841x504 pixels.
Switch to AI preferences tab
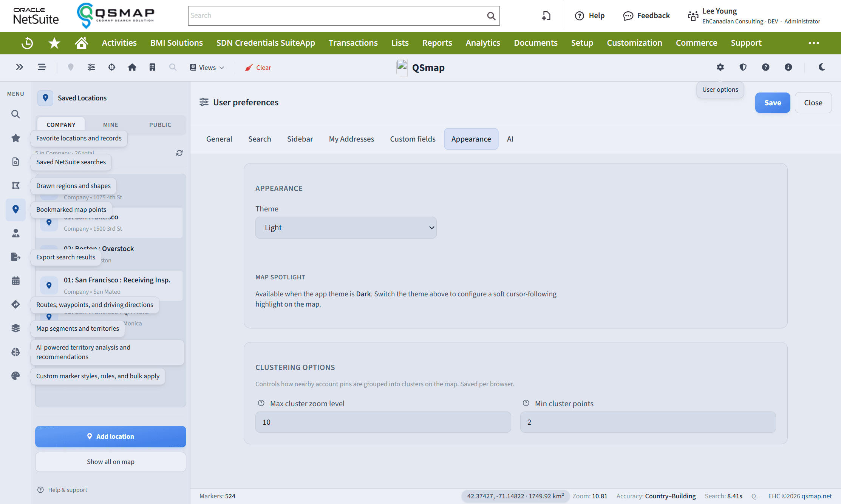510,139
